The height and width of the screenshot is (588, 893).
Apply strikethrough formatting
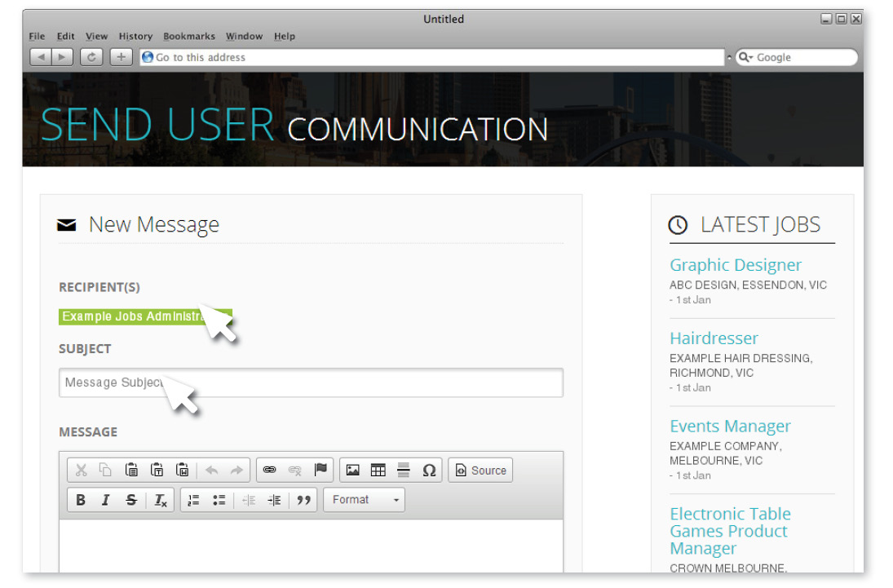pyautogui.click(x=131, y=501)
